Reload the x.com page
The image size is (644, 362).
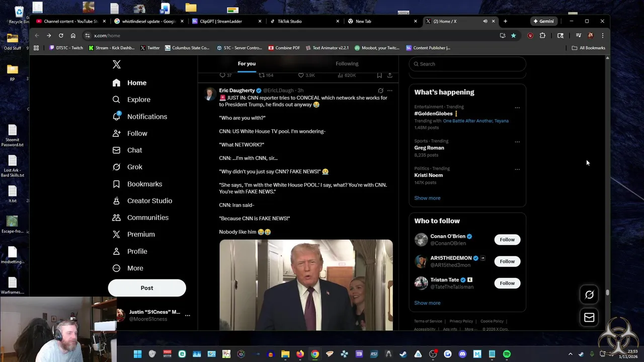click(x=61, y=36)
